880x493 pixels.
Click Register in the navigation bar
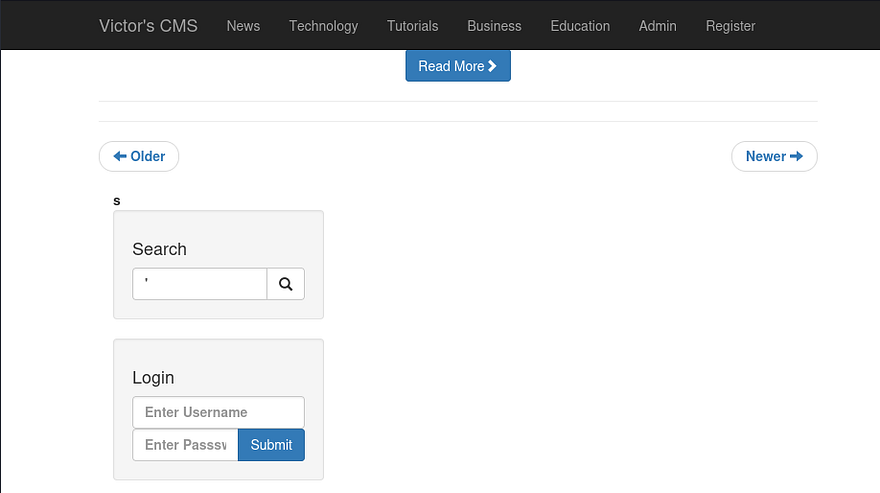pos(730,26)
